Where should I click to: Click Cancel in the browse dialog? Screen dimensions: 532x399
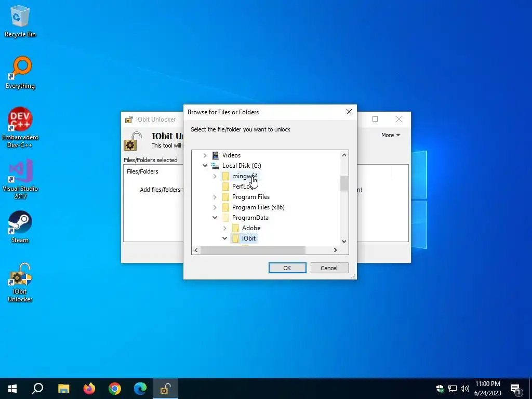pos(329,268)
